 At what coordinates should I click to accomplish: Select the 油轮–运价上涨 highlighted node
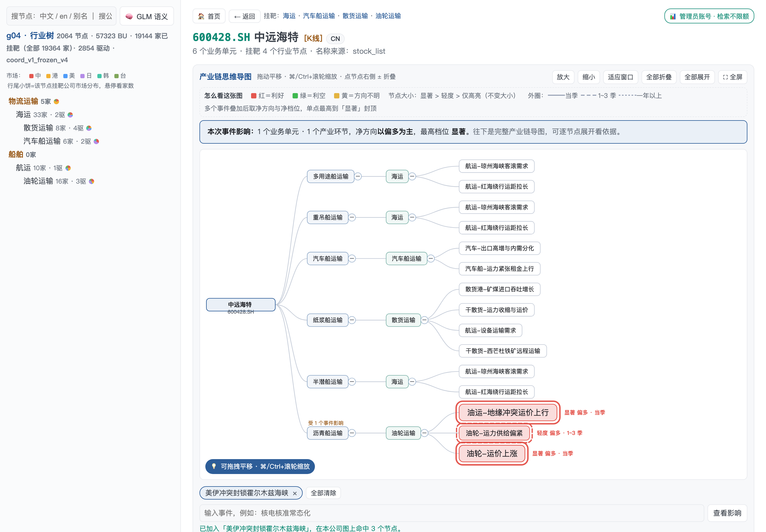492,454
